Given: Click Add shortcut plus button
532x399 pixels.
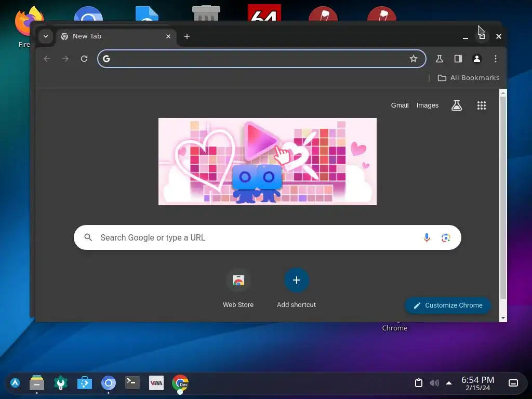Looking at the screenshot, I should pyautogui.click(x=297, y=280).
